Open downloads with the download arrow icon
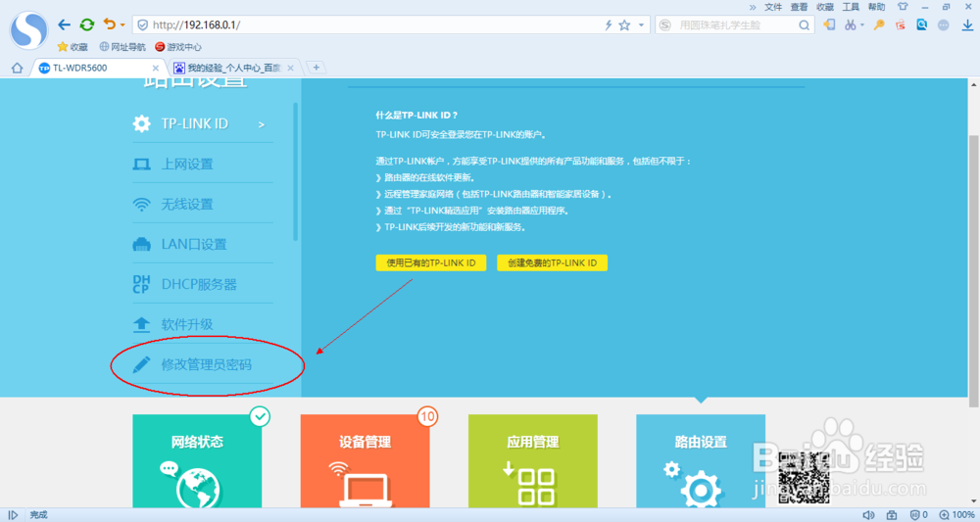 [967, 25]
